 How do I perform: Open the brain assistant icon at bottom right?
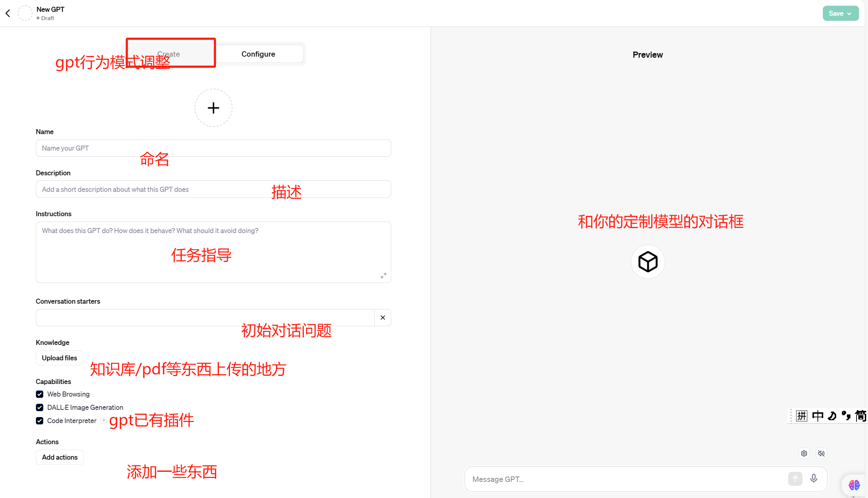tap(854, 485)
